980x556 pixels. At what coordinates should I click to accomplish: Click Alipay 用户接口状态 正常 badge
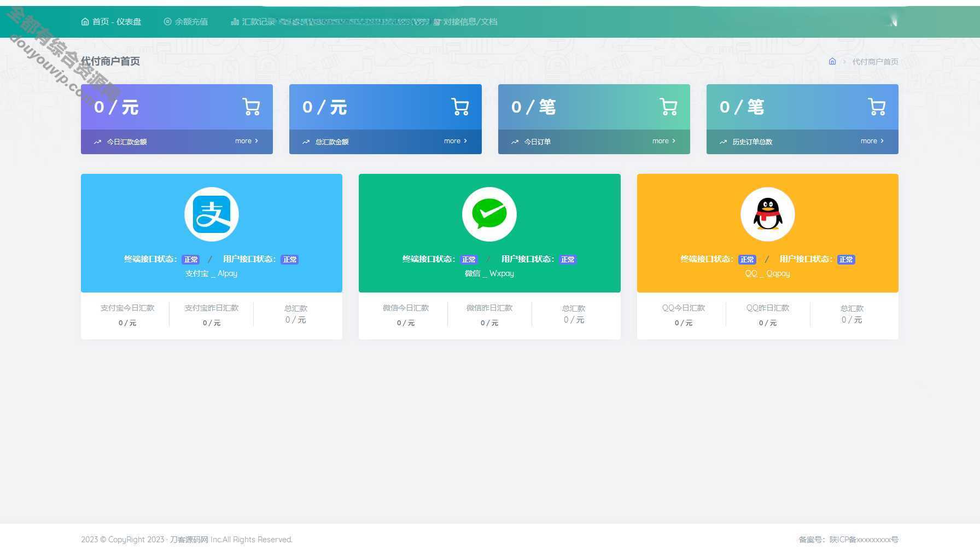(x=290, y=260)
